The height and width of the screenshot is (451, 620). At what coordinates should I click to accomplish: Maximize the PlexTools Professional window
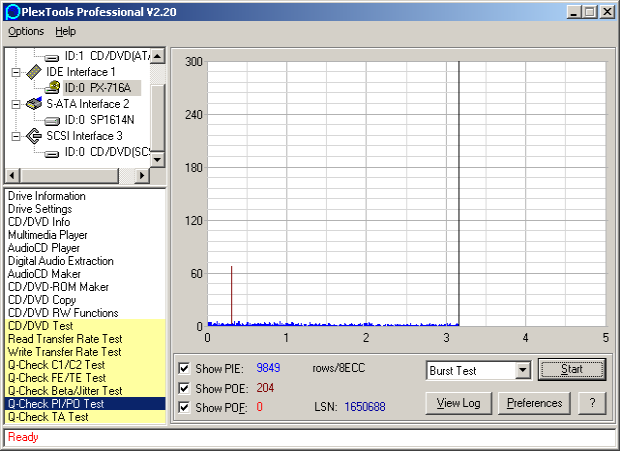[x=590, y=12]
